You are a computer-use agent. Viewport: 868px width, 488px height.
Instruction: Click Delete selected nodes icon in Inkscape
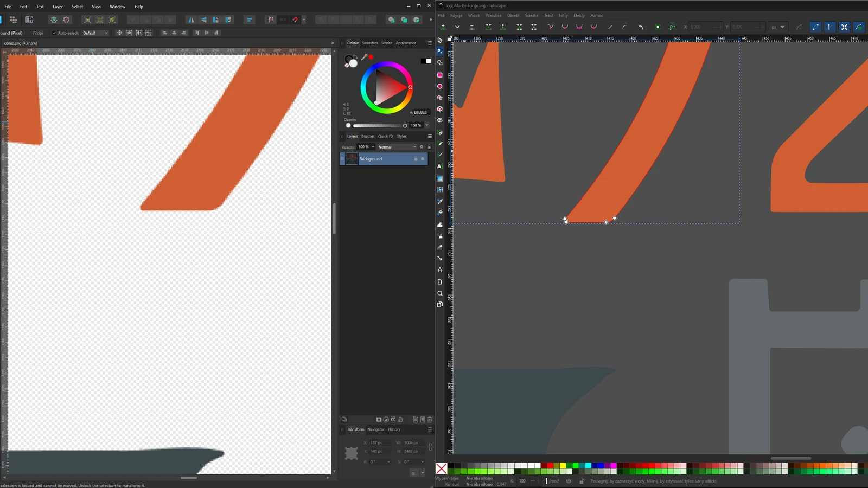pos(472,27)
